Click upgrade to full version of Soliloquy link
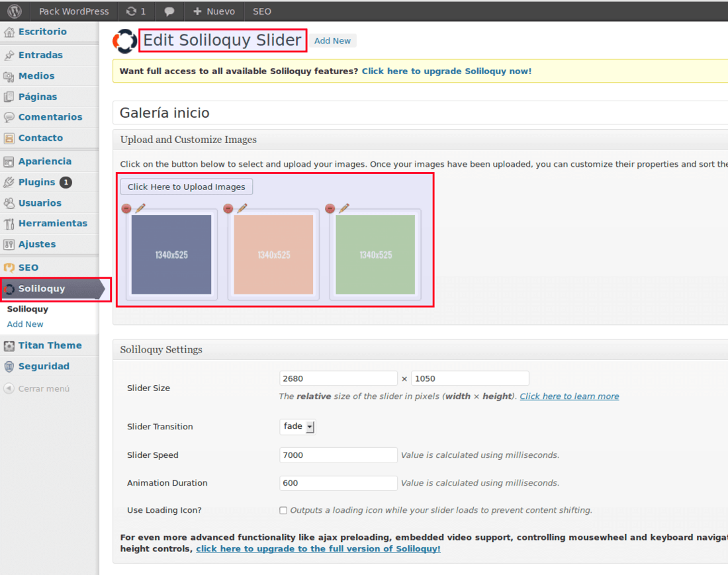The image size is (728, 575). [x=318, y=549]
